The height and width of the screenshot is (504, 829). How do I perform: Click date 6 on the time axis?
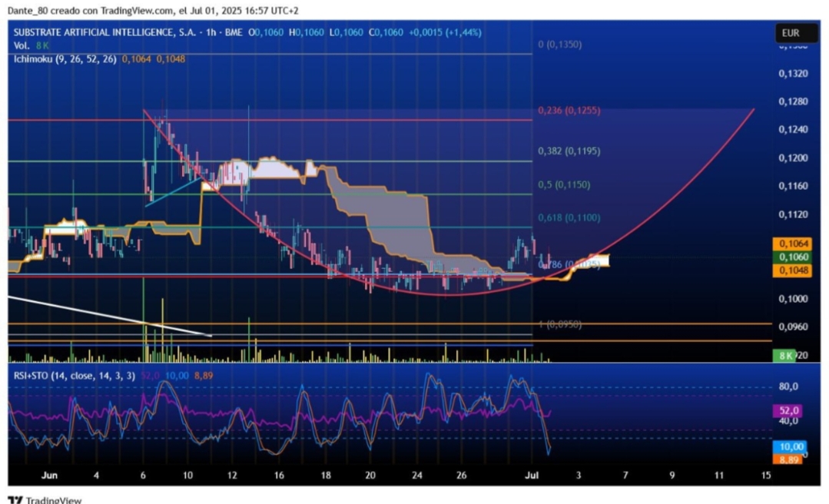(x=143, y=475)
